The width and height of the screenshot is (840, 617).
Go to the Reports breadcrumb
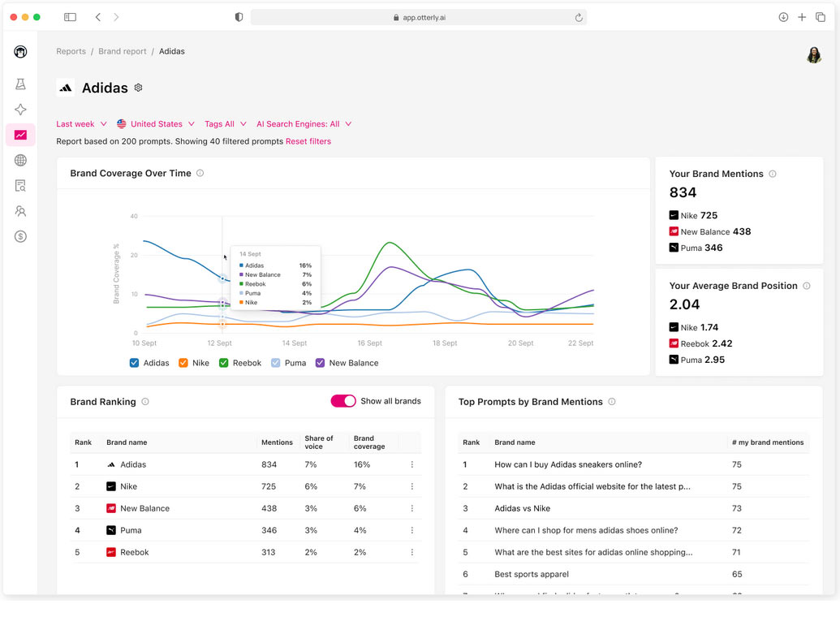71,51
